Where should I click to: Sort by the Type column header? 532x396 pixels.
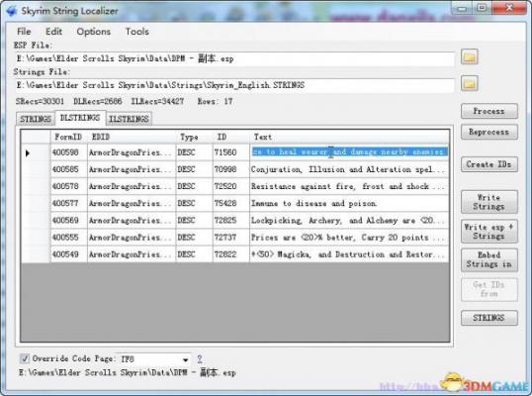(195, 137)
